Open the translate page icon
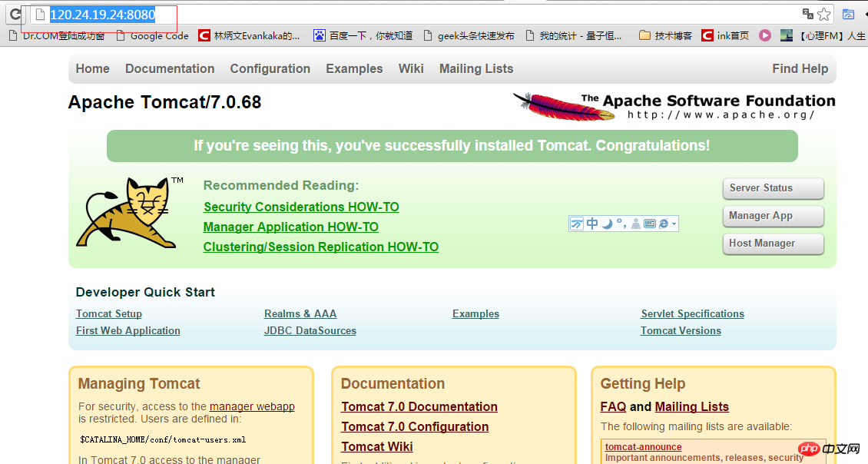The height and width of the screenshot is (464, 868). click(807, 15)
